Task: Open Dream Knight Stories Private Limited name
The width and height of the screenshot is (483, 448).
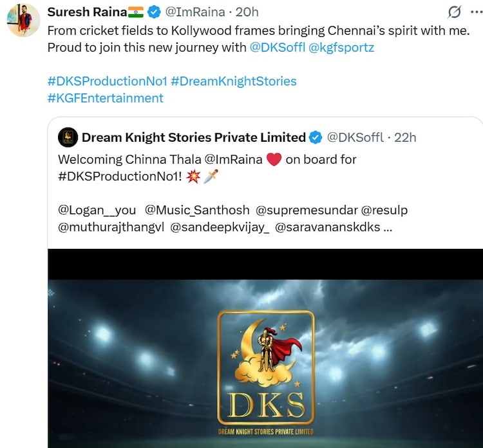Action: [193, 137]
